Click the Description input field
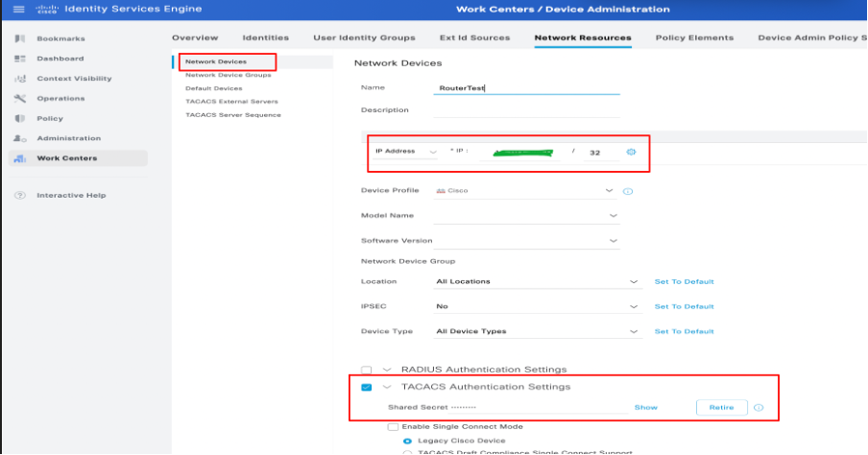Viewport: 868px width, 455px height. click(x=526, y=110)
